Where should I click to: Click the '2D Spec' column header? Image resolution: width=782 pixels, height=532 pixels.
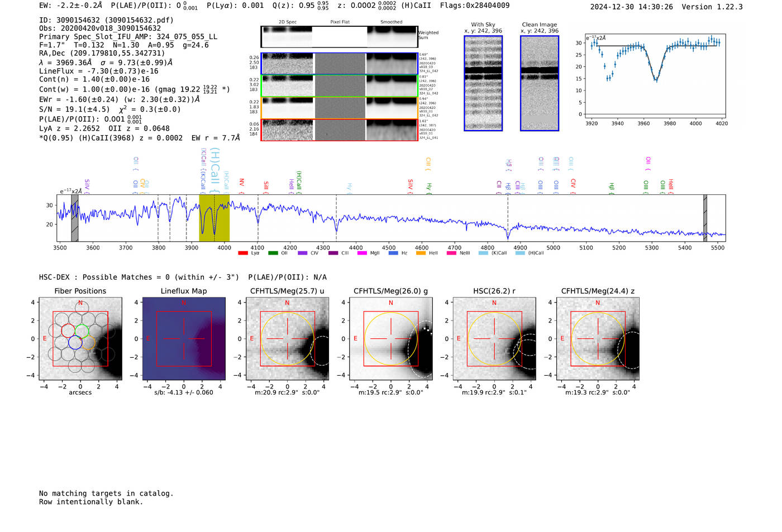coord(288,22)
